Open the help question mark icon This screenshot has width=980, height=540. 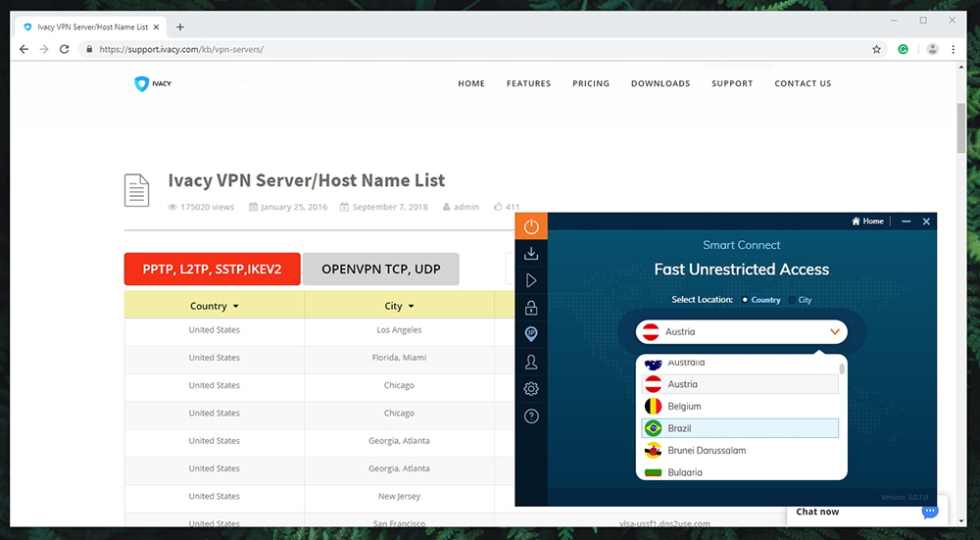[x=531, y=417]
